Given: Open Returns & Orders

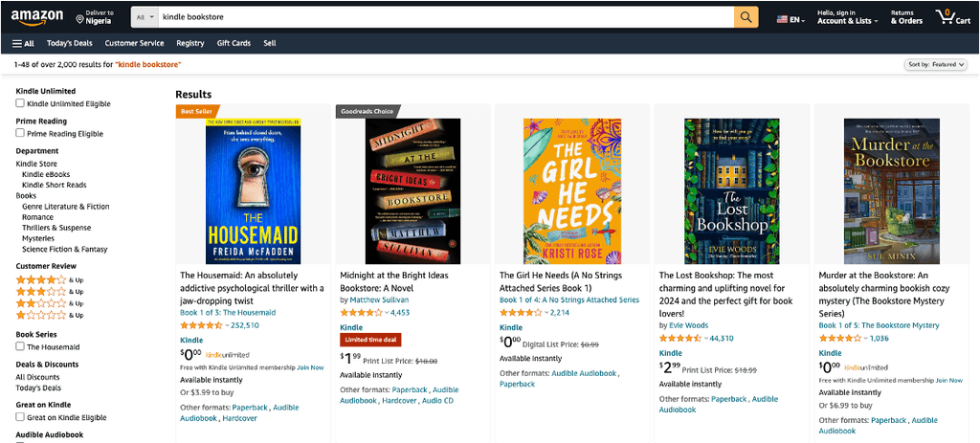Looking at the screenshot, I should pyautogui.click(x=906, y=17).
